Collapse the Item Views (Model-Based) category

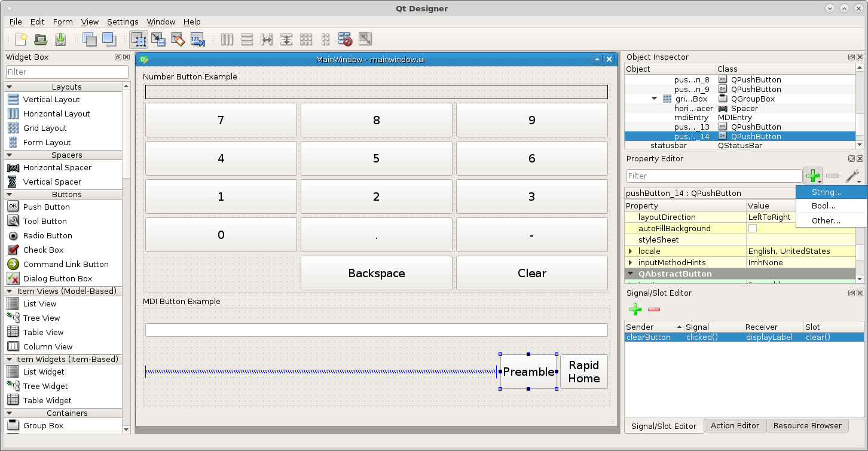point(10,292)
